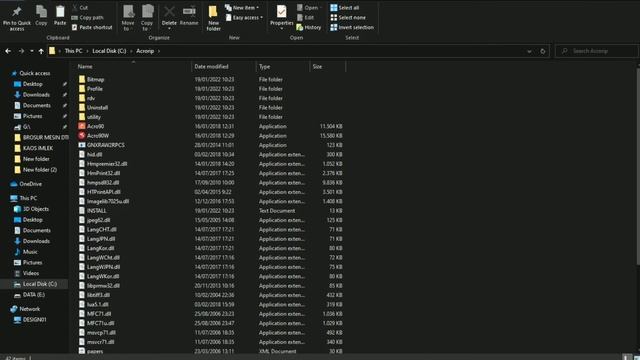640x360 pixels.
Task: Sort by the Type column header
Action: [282, 67]
